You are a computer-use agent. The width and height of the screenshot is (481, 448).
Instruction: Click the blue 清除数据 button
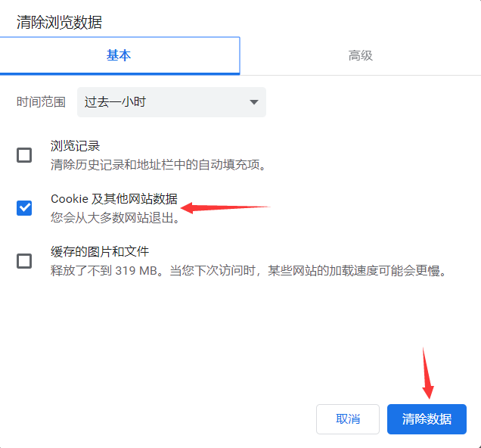click(427, 419)
